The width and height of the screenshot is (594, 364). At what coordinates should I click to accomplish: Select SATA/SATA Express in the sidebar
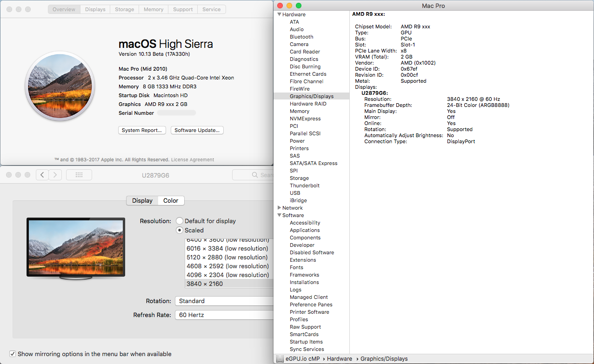point(314,163)
